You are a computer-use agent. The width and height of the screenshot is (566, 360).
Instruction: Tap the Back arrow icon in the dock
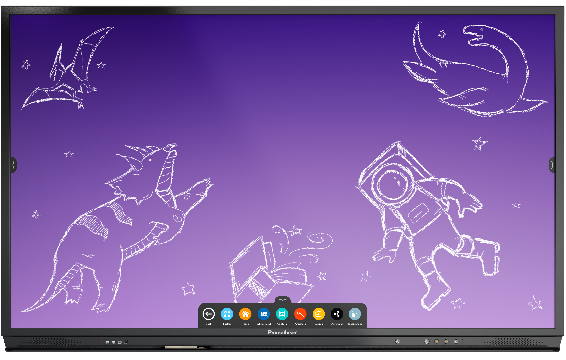(x=209, y=314)
